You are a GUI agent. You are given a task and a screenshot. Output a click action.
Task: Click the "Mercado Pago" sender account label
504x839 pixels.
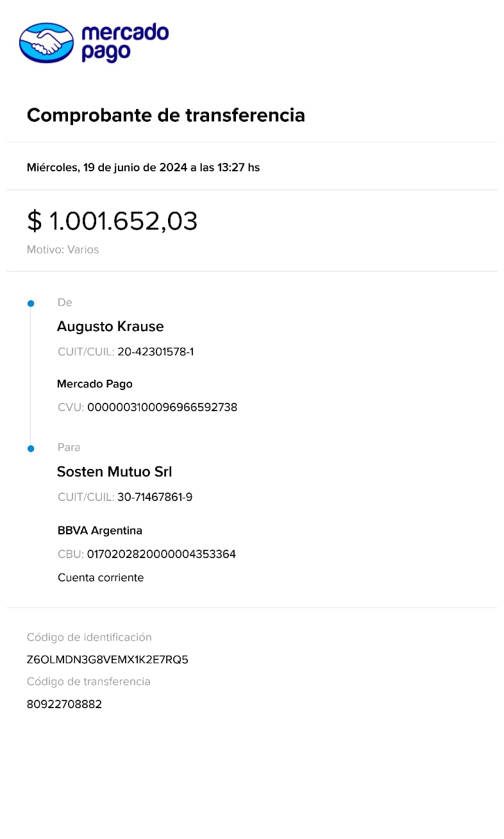point(95,384)
